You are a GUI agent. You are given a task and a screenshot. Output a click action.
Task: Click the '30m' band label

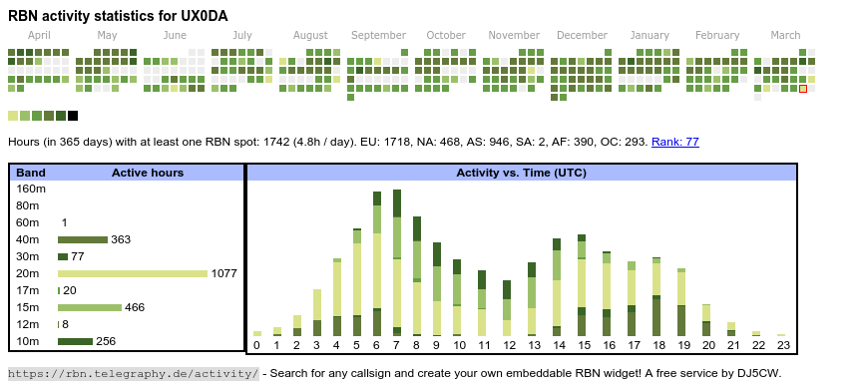coord(28,256)
